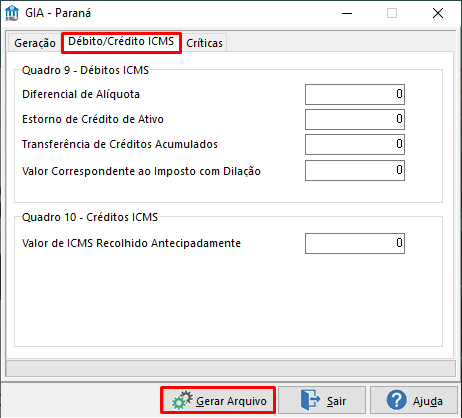Close the GIA - Paraná window
This screenshot has width=462, height=418.
tap(438, 13)
